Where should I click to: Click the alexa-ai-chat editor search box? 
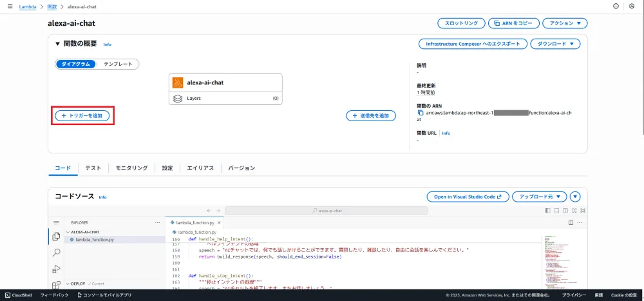click(327, 211)
